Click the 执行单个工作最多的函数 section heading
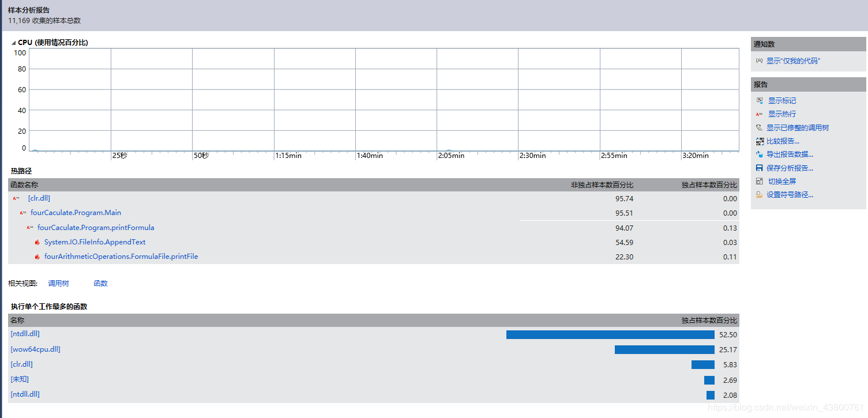Image resolution: width=868 pixels, height=418 pixels. [x=49, y=307]
